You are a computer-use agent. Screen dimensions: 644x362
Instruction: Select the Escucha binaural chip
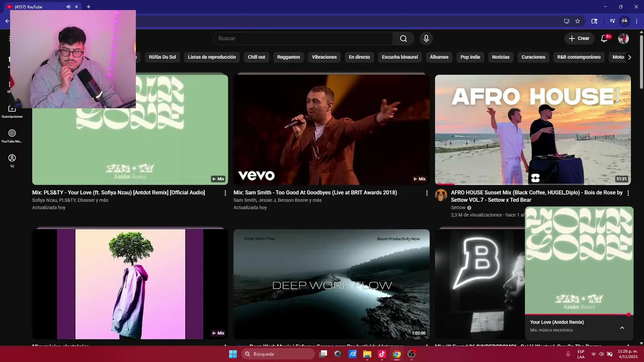pos(400,57)
